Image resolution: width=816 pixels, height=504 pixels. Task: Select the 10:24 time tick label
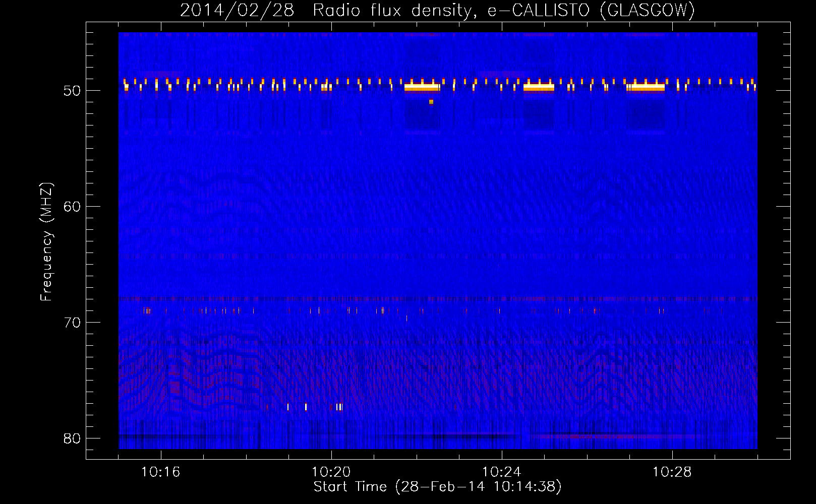[x=502, y=472]
